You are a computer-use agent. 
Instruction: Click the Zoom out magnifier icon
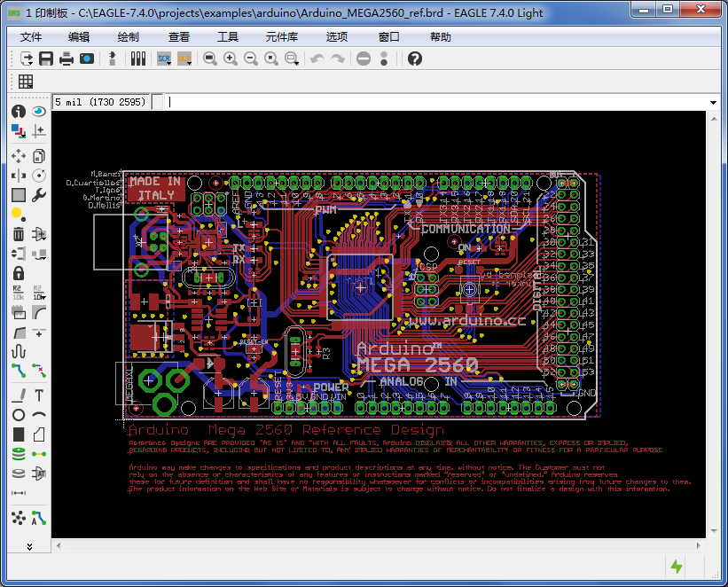[251, 59]
